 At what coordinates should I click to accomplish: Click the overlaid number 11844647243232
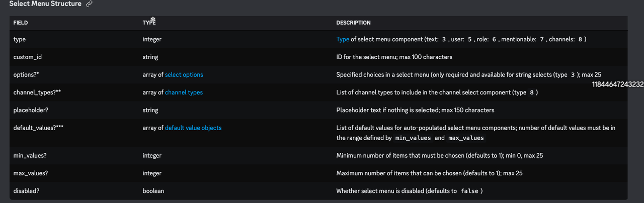tap(618, 84)
